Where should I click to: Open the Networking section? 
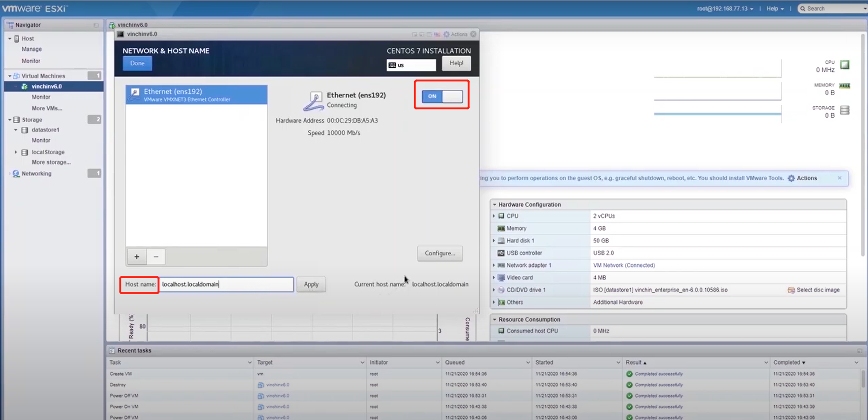point(36,174)
